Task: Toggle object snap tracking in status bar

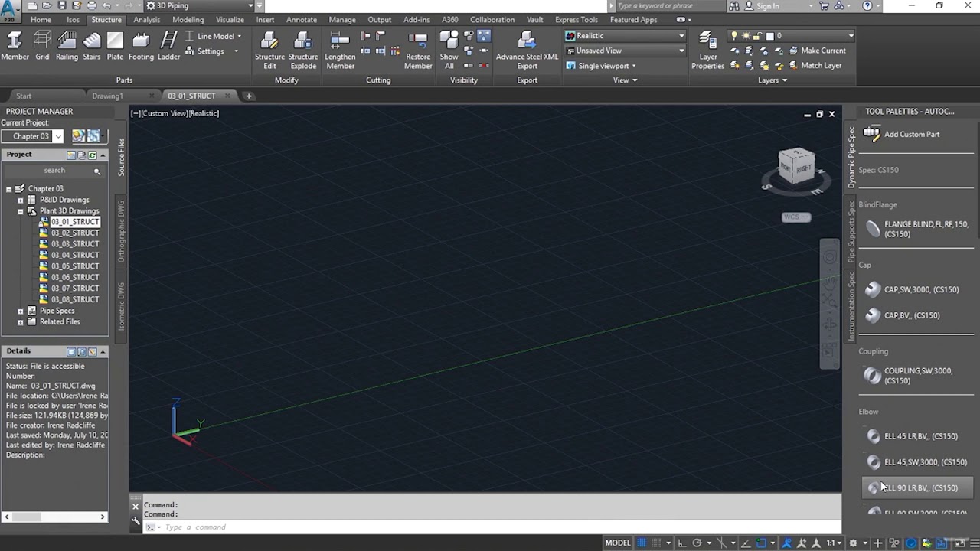Action: coord(746,543)
